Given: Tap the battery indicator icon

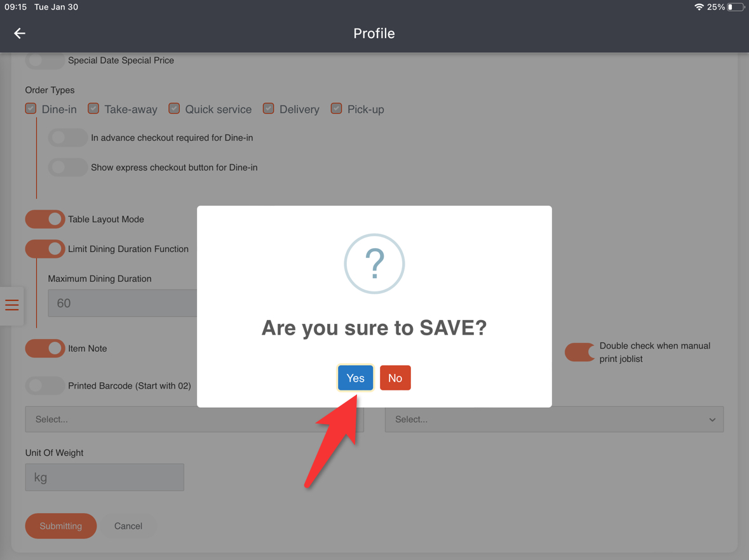Looking at the screenshot, I should [736, 7].
